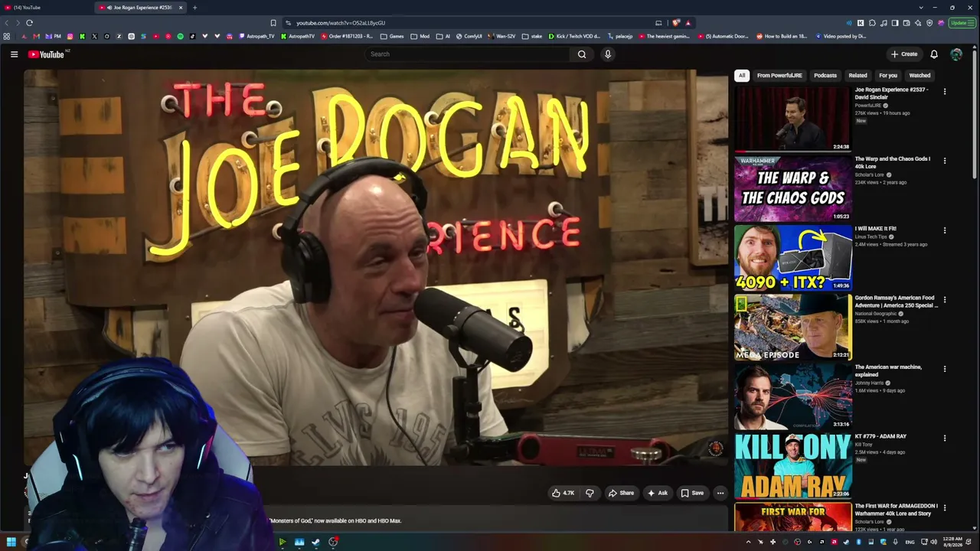Select the Podcasts filter chip
This screenshot has height=551, width=980.
(825, 76)
